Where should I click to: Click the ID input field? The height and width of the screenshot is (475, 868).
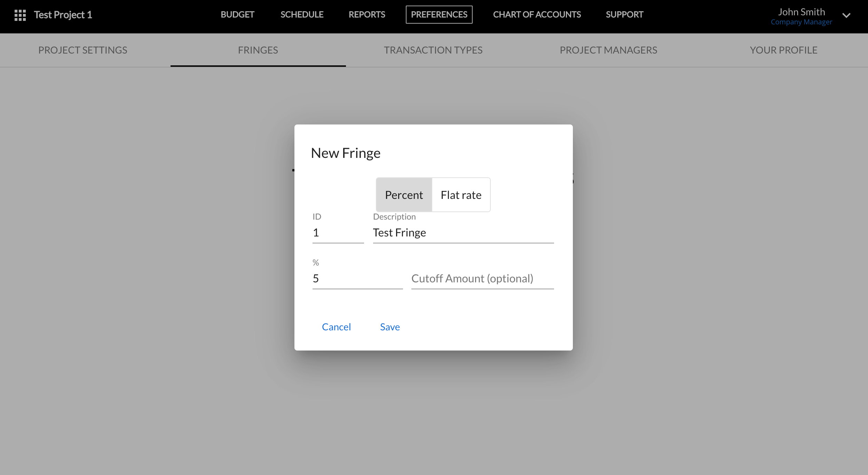(x=338, y=233)
